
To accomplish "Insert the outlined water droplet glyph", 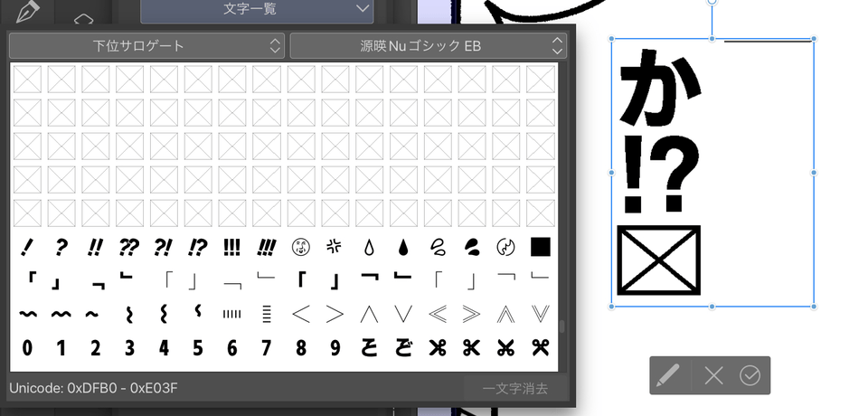I will pos(369,247).
